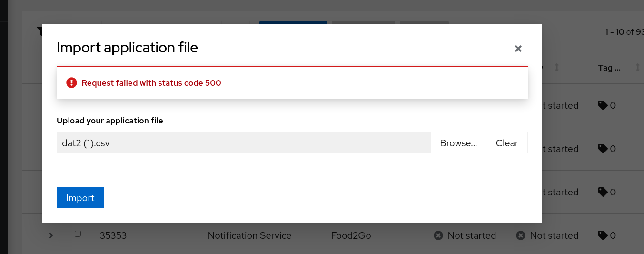Click the red error alert icon
Viewport: 644px width, 254px height.
point(71,83)
